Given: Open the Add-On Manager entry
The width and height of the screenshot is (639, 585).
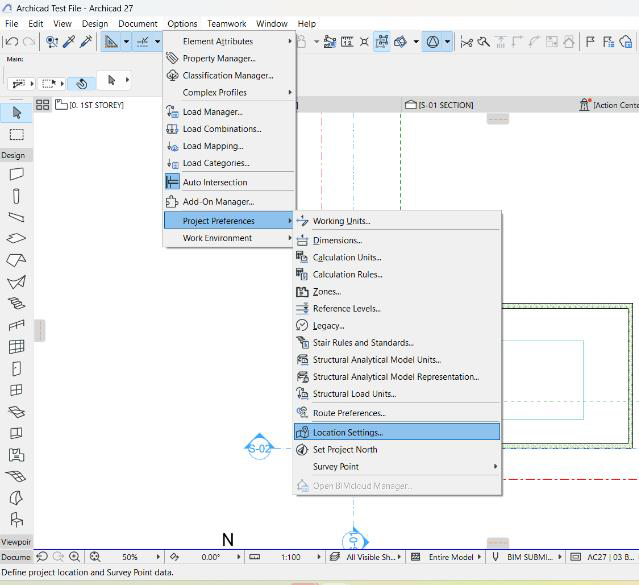Looking at the screenshot, I should [218, 201].
